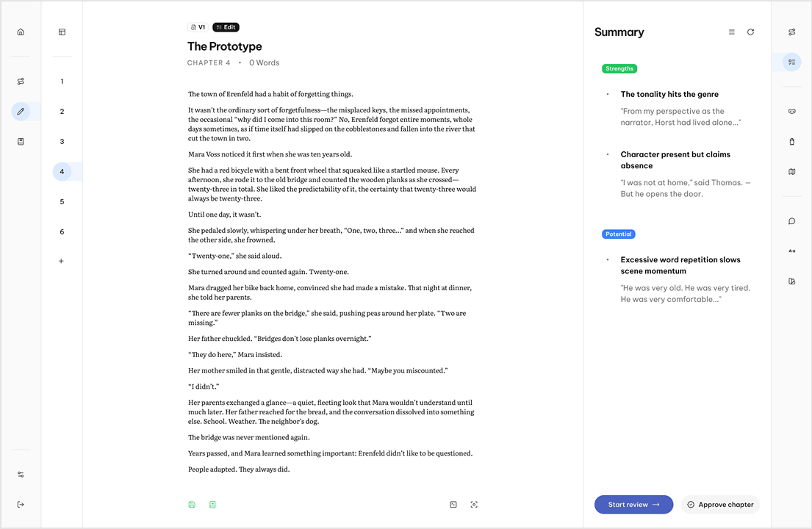The height and width of the screenshot is (529, 812).
Task: Open the V1 version selector
Action: 198,27
